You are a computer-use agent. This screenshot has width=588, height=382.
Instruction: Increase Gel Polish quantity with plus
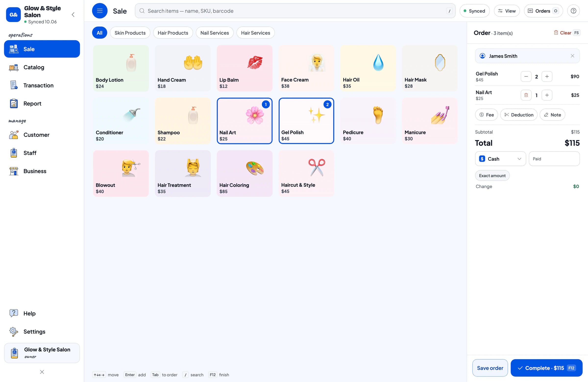coord(547,77)
